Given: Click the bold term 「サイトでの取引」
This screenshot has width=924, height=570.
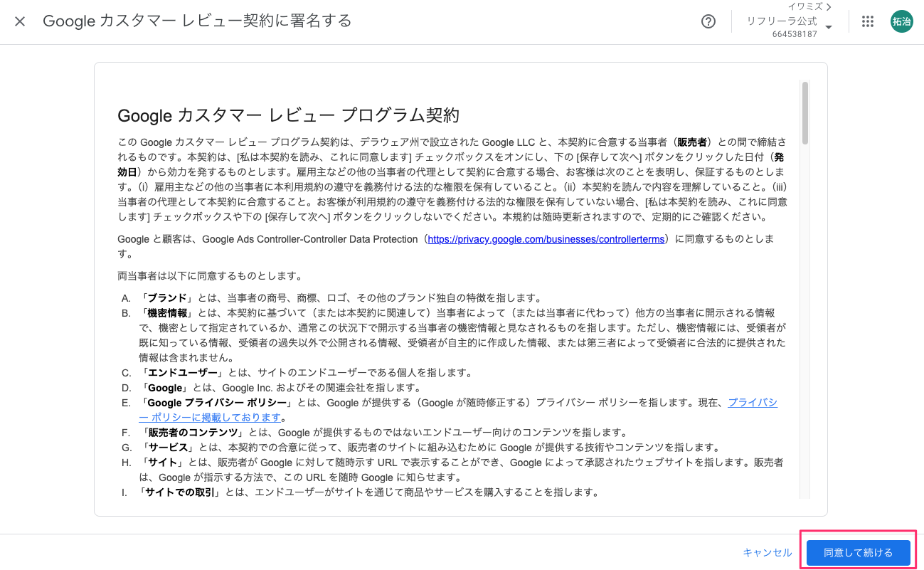Looking at the screenshot, I should (181, 492).
